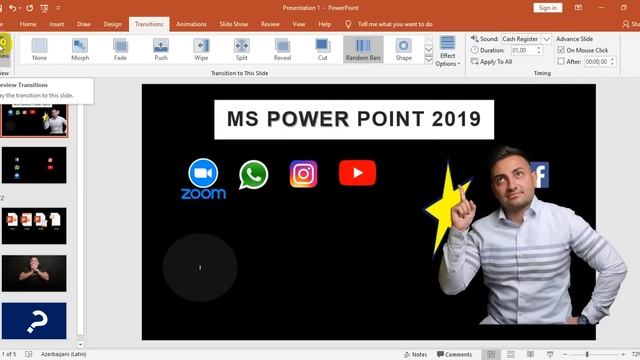Viewport: 640px width, 360px height.
Task: Open the Design tab
Action: (x=112, y=24)
